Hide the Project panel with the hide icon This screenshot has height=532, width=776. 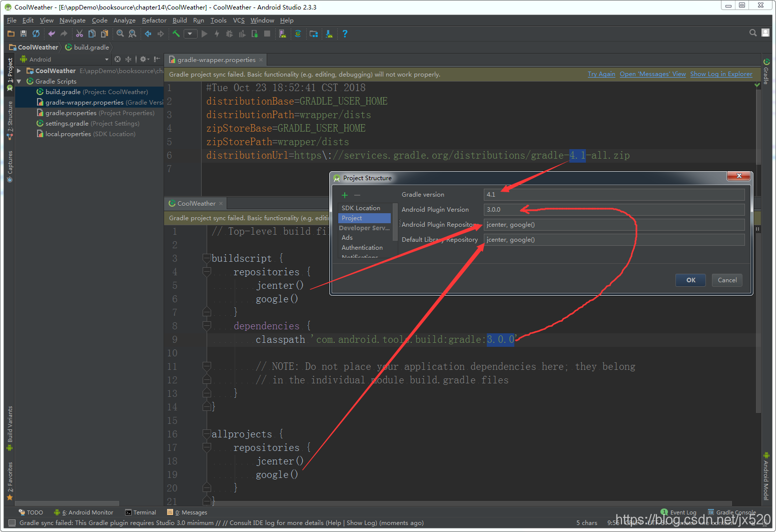tap(157, 59)
